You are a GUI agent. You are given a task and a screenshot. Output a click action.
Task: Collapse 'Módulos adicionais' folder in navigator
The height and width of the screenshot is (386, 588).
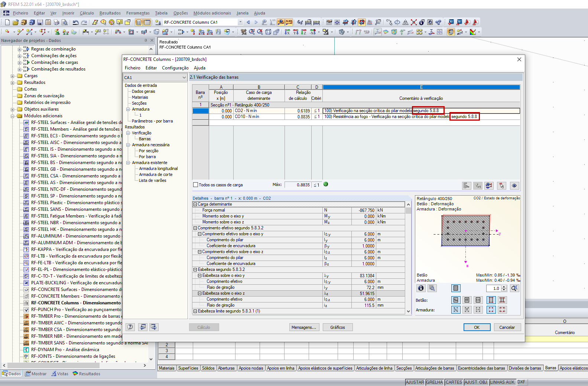coord(13,116)
